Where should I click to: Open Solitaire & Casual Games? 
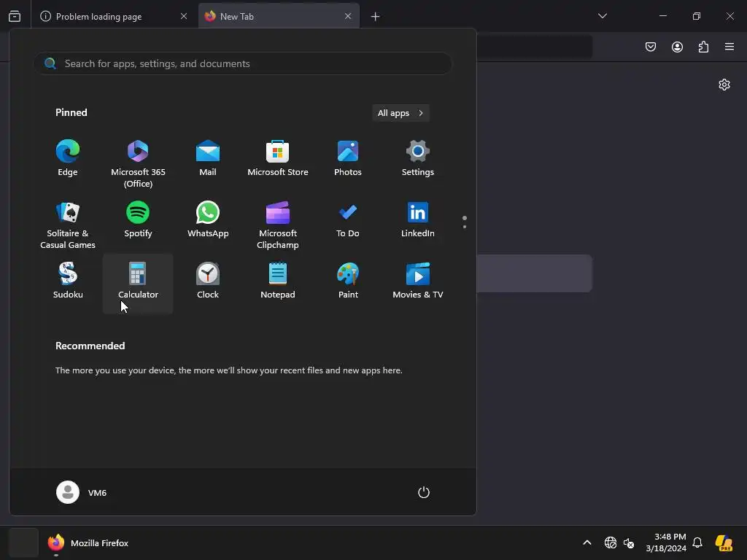pos(68,225)
